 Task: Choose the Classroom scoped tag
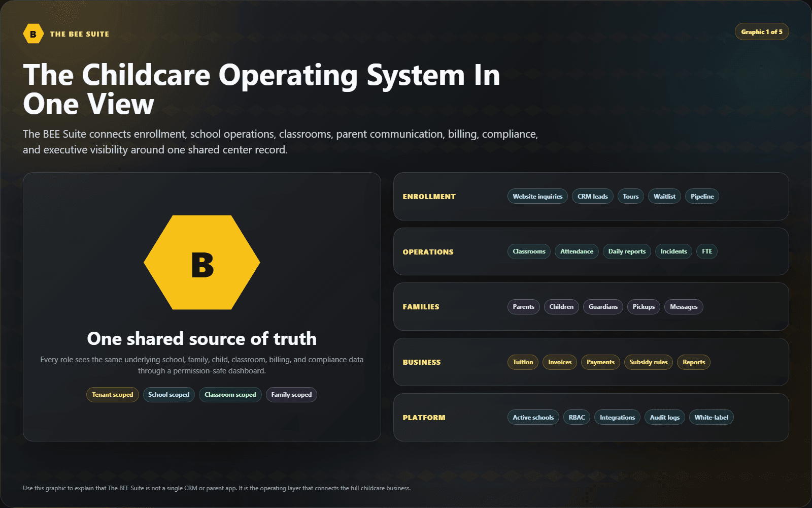pos(230,395)
